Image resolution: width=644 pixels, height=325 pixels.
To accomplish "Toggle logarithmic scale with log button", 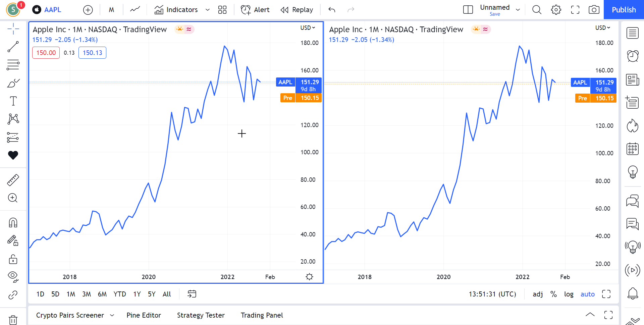I will tap(569, 294).
